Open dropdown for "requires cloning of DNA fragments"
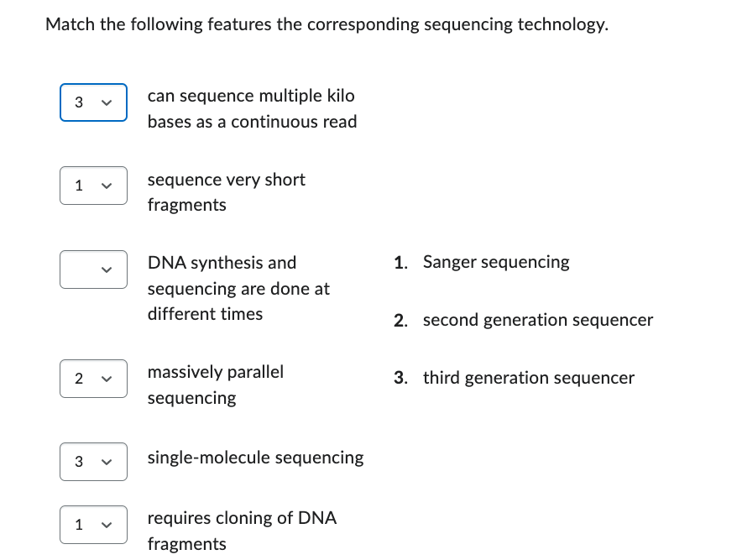Screen dimensions: 742x560 (x=93, y=525)
